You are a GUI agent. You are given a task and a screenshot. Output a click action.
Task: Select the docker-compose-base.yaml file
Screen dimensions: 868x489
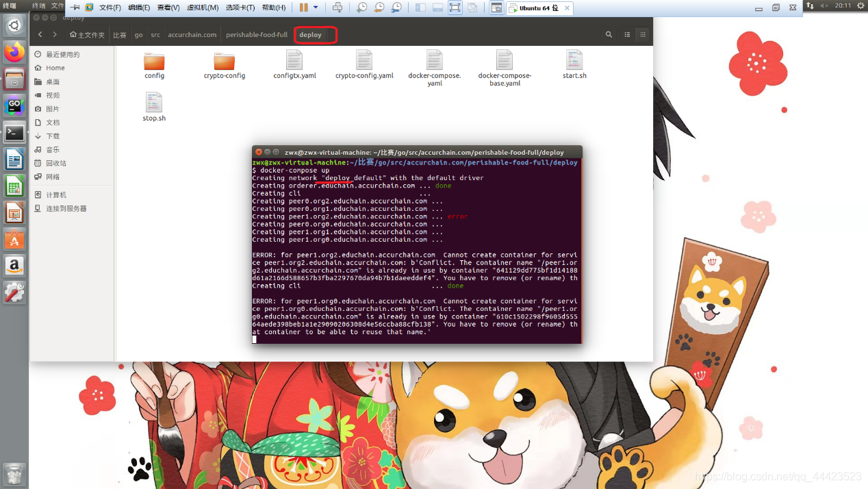[505, 68]
